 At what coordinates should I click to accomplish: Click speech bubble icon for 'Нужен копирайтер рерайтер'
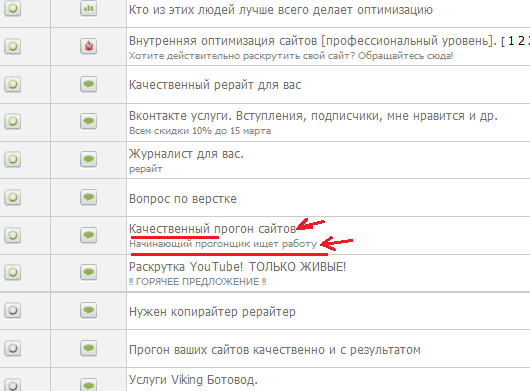[89, 310]
